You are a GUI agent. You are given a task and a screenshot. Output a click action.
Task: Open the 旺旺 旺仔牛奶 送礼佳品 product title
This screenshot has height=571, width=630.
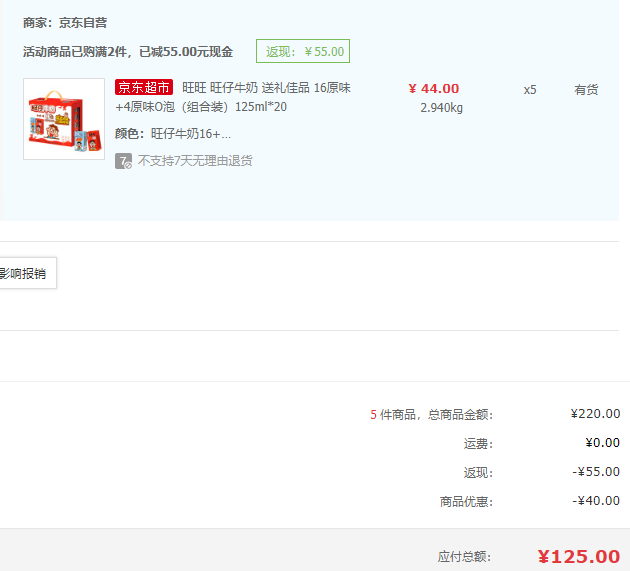(233, 97)
